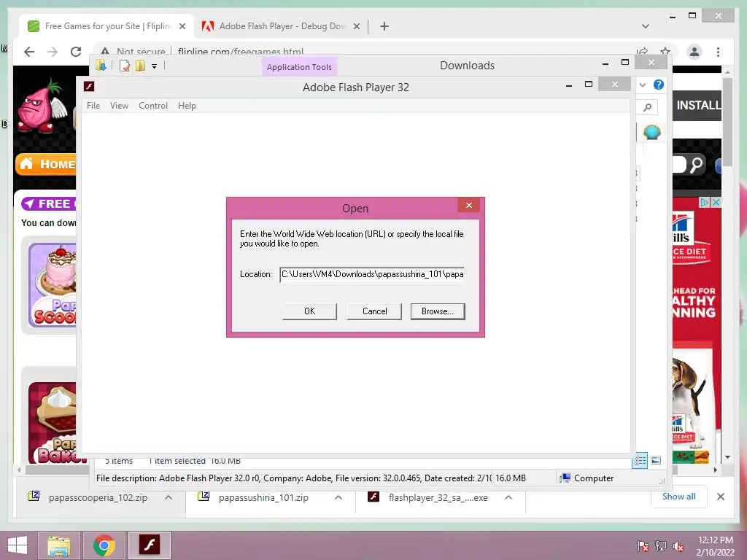Click the Browse... button
This screenshot has height=560, width=747.
438,311
